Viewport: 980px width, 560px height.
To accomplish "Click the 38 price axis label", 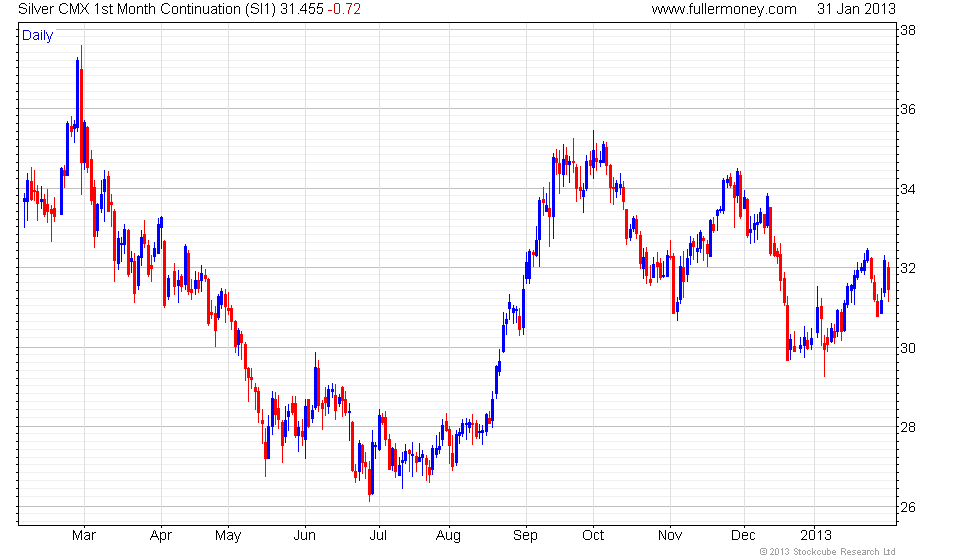I will click(x=908, y=30).
